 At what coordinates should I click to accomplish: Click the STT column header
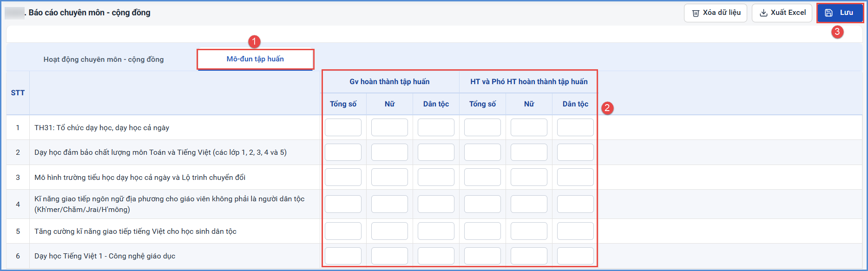[x=18, y=93]
